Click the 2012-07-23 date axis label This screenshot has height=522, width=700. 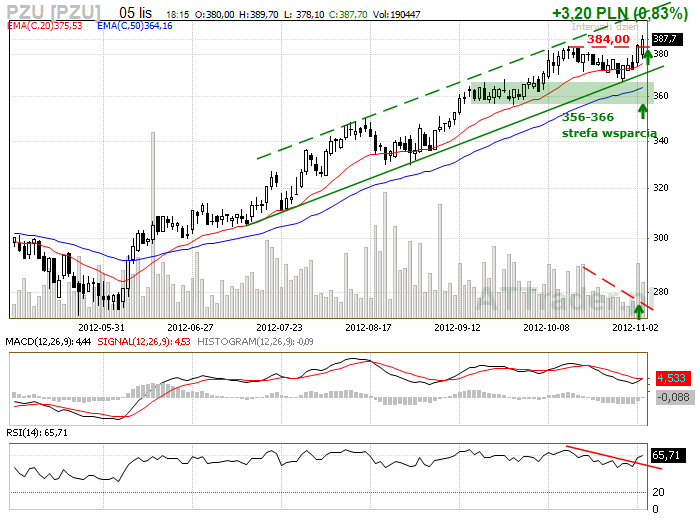click(279, 328)
